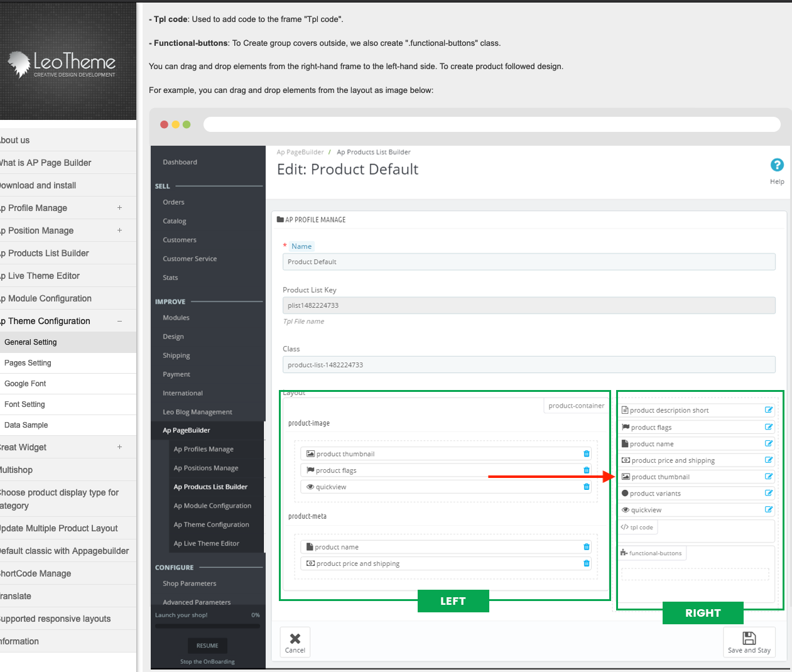Open About us page
This screenshot has height=672, width=792.
68,140
